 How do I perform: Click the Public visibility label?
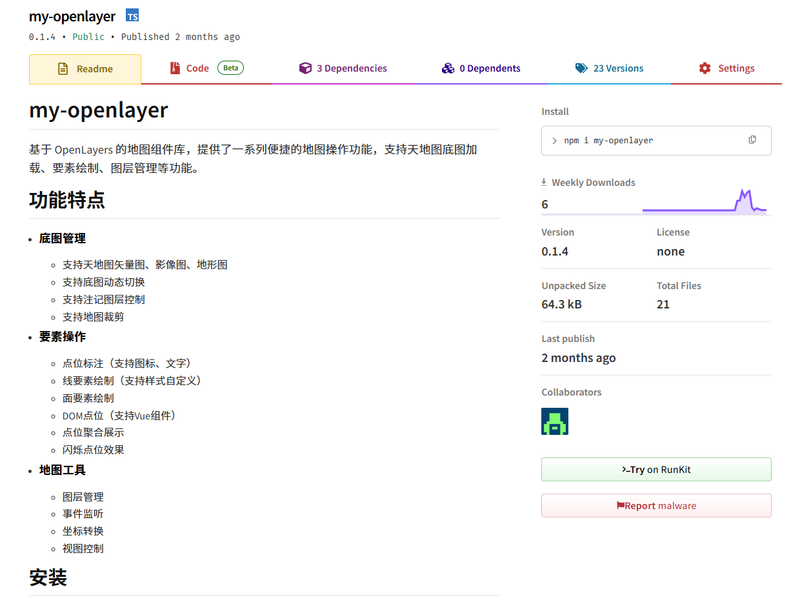click(88, 37)
